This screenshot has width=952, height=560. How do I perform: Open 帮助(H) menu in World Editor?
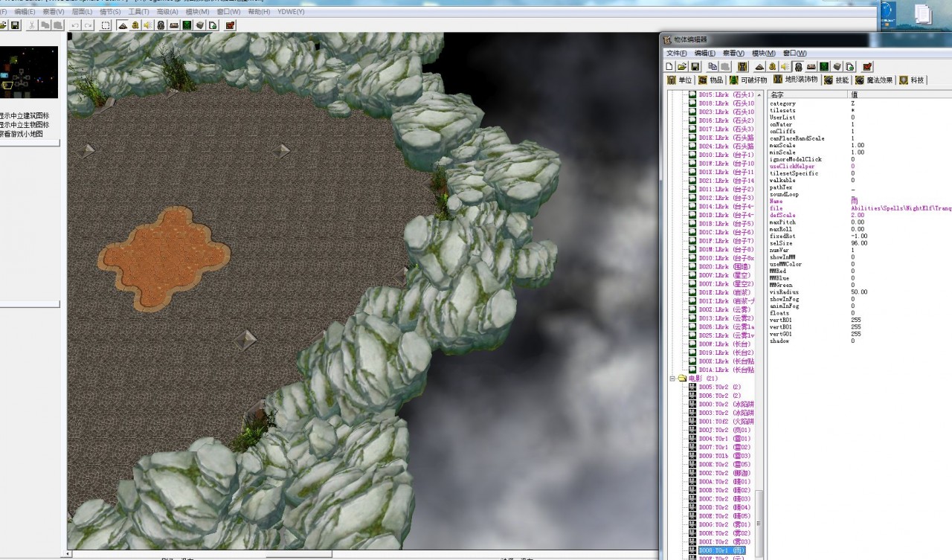259,12
